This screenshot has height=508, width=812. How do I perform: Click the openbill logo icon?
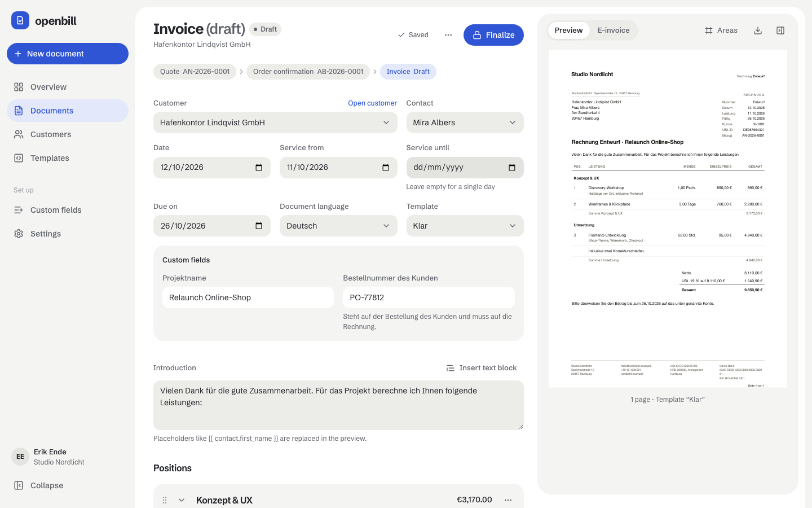[20, 20]
